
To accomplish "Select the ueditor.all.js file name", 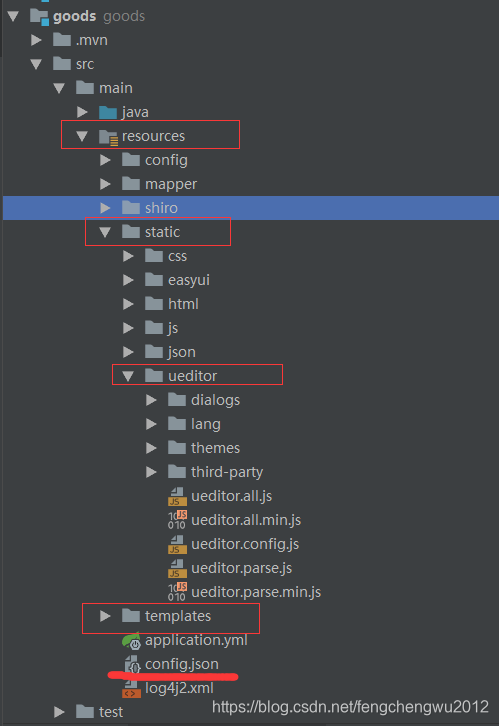I will pyautogui.click(x=231, y=496).
